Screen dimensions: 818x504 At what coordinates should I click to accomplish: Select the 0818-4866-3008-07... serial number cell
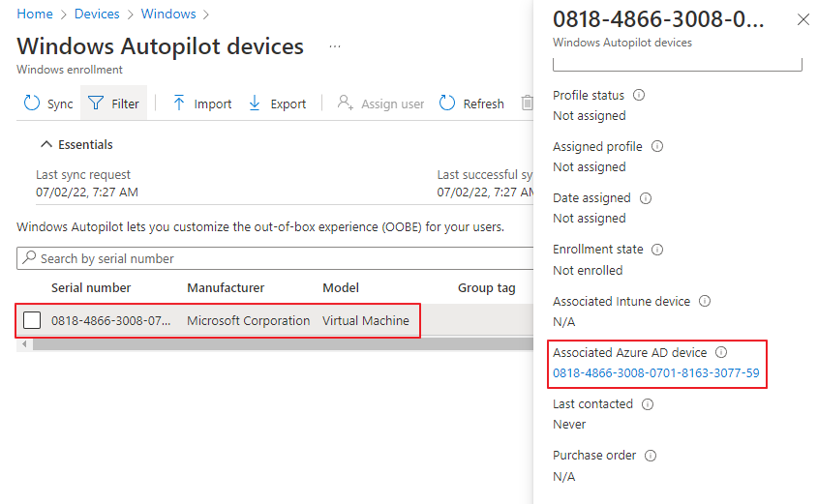(110, 320)
